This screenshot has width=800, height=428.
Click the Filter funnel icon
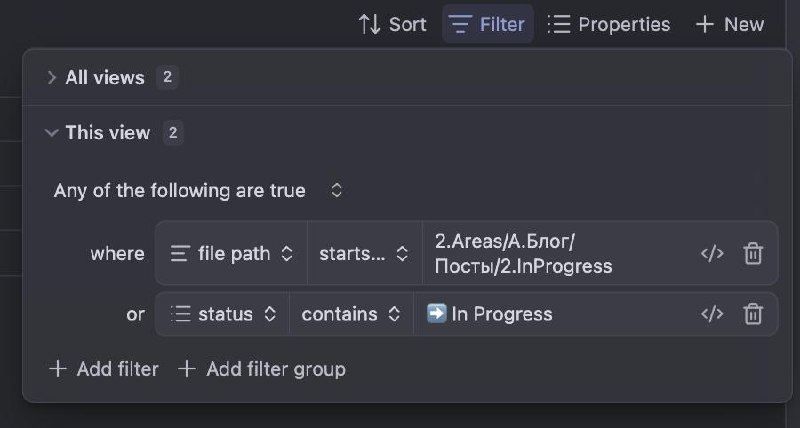pyautogui.click(x=460, y=24)
